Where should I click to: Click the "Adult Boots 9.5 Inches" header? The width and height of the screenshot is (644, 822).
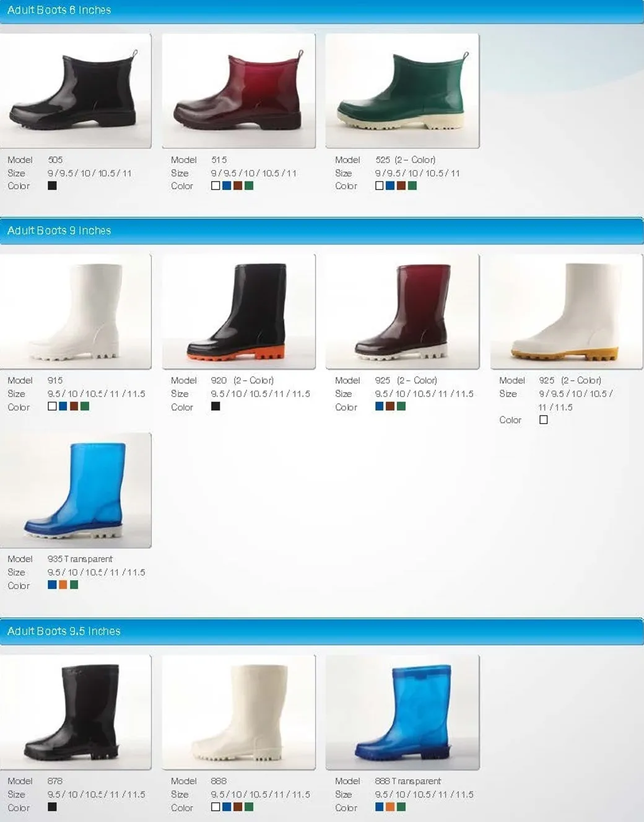64,631
